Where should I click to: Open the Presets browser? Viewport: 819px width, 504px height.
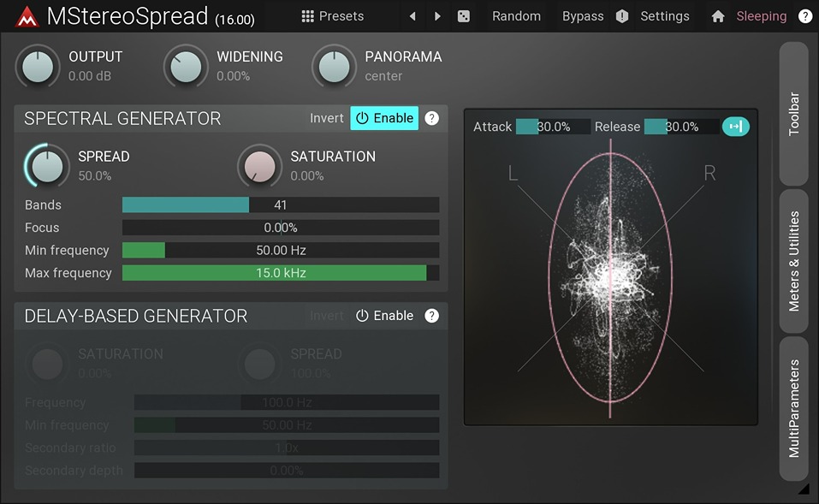click(x=333, y=15)
